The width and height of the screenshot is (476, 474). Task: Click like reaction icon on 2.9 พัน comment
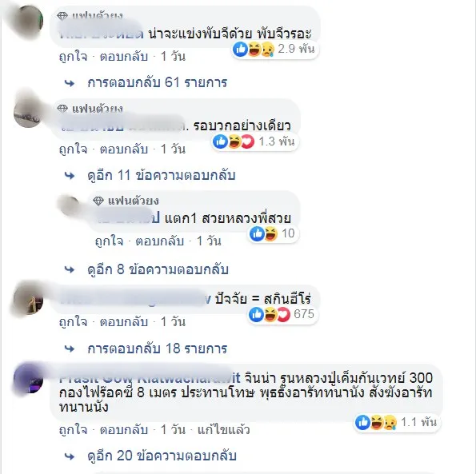click(240, 49)
